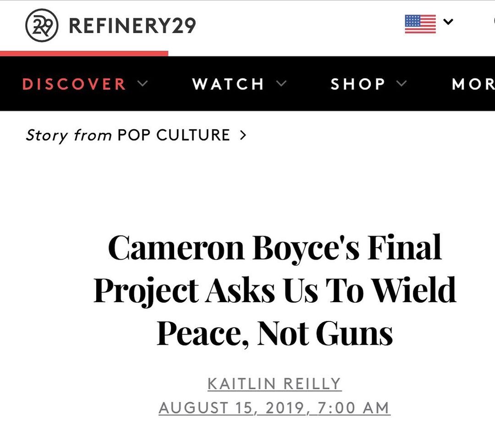Click the US flag edition icon

pyautogui.click(x=420, y=24)
